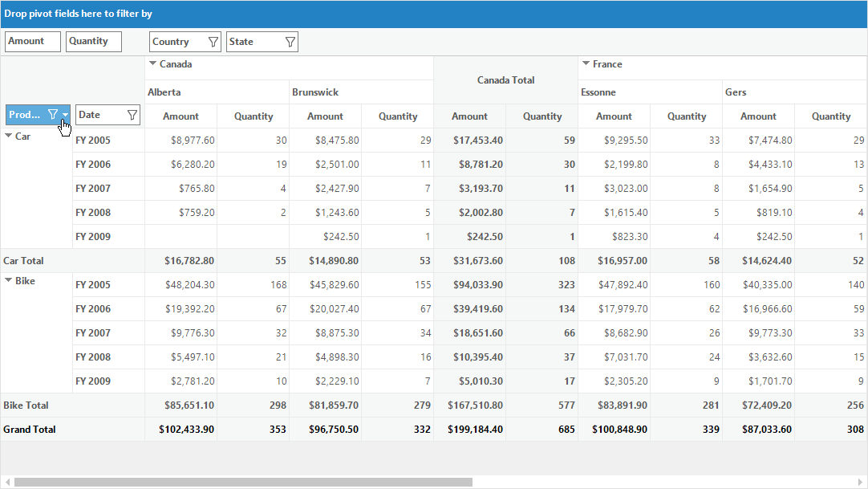
Task: Open the Product field filter icon
Action: [x=53, y=114]
